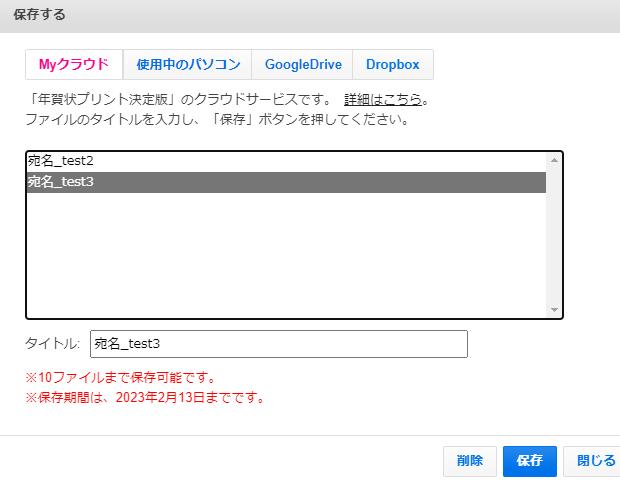Image resolution: width=620 pixels, height=488 pixels.
Task: Click the タイトル: label
Action: pyautogui.click(x=52, y=344)
